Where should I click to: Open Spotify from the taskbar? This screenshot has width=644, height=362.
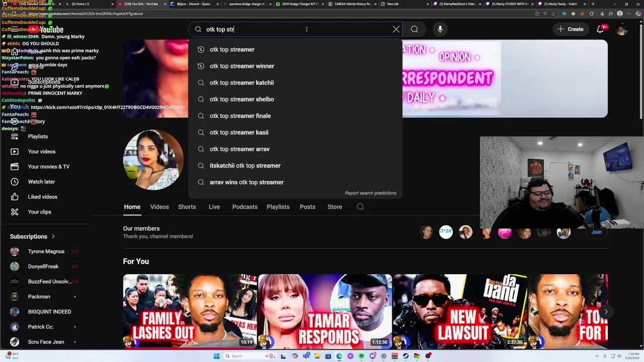[x=361, y=356]
